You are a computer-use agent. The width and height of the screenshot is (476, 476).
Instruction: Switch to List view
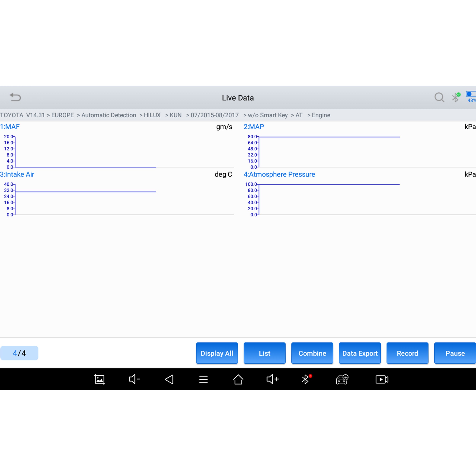(x=264, y=353)
